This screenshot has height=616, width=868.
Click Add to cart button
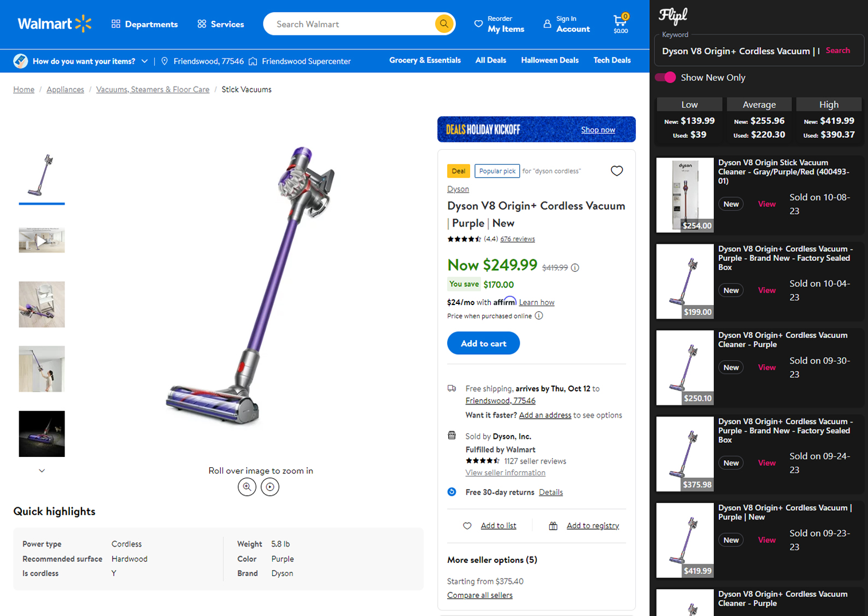click(483, 343)
